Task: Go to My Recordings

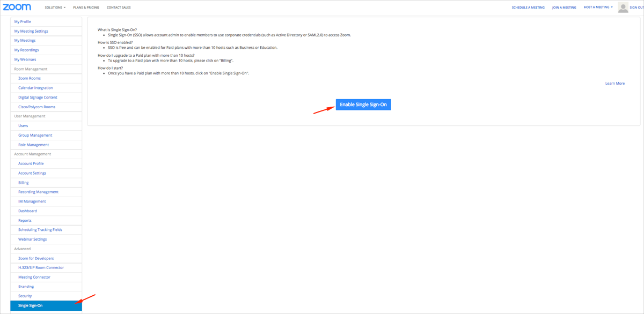Action: (26, 50)
